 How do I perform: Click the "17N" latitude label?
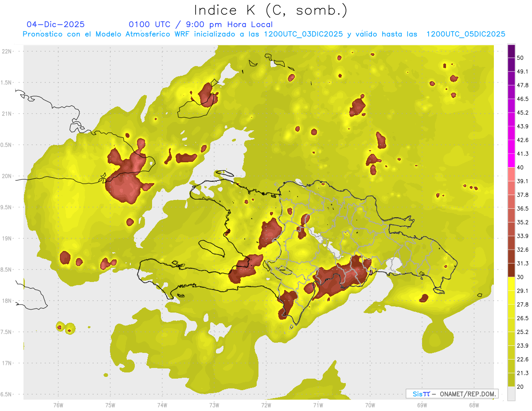click(x=7, y=363)
